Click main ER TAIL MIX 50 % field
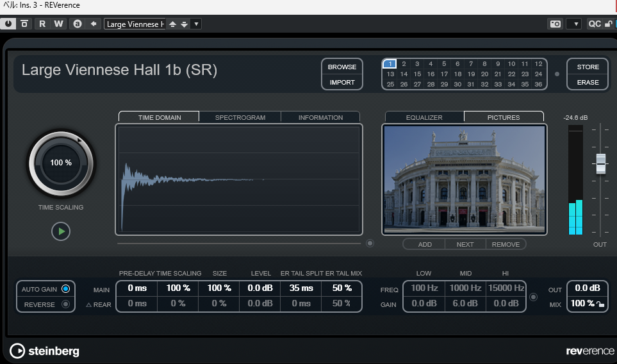 click(341, 288)
